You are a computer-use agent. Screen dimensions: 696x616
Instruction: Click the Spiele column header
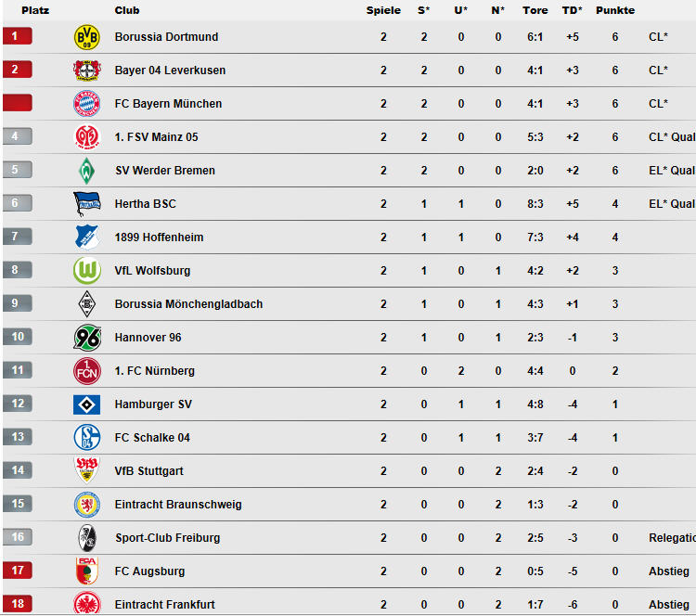[383, 10]
